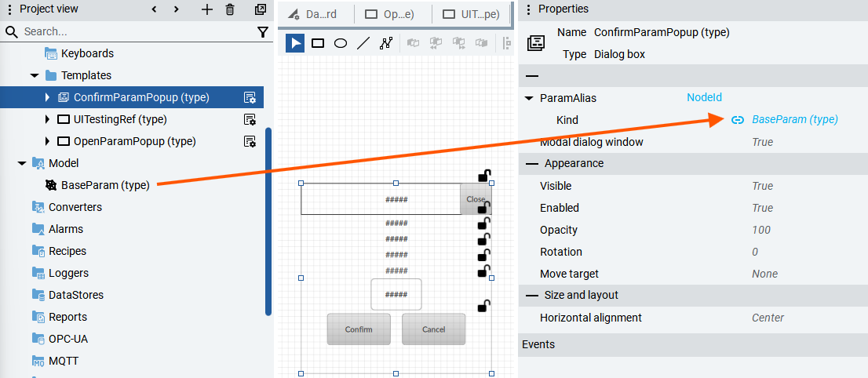Expand the OpenParamPopup (type) node
The width and height of the screenshot is (868, 378).
(x=48, y=141)
